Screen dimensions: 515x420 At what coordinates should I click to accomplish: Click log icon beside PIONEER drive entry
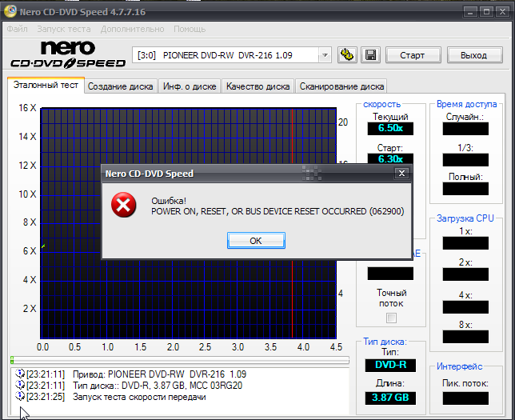click(x=19, y=374)
